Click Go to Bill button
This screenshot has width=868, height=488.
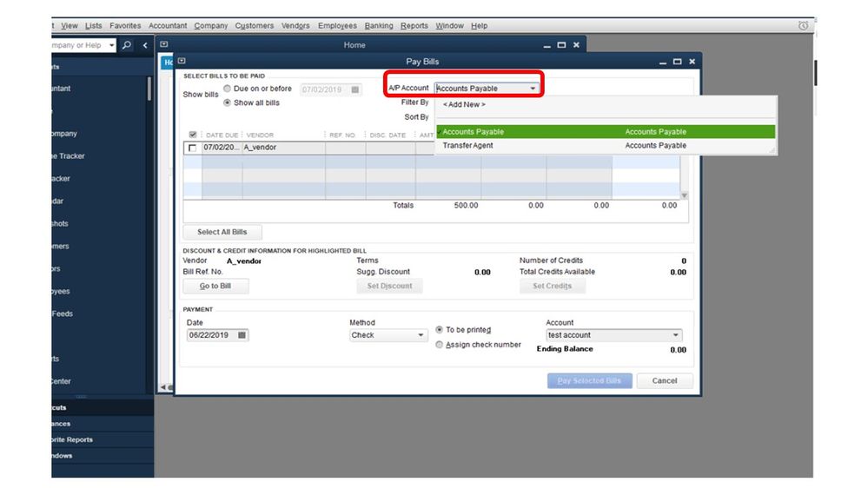(215, 286)
